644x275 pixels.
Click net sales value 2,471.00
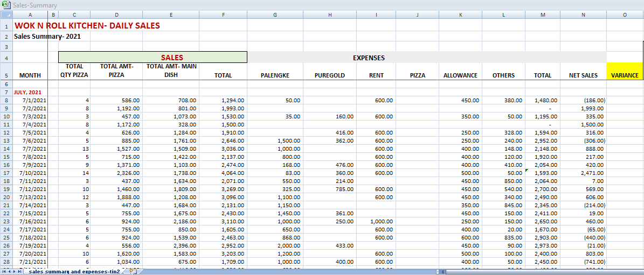pyautogui.click(x=583, y=173)
